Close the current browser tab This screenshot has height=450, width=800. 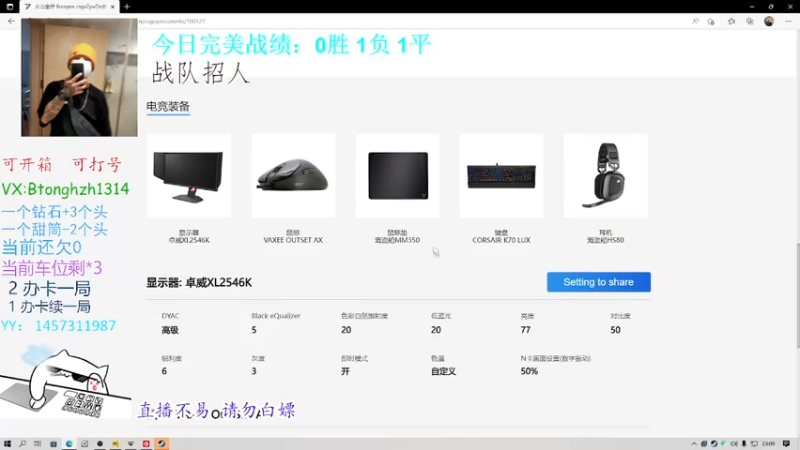112,7
